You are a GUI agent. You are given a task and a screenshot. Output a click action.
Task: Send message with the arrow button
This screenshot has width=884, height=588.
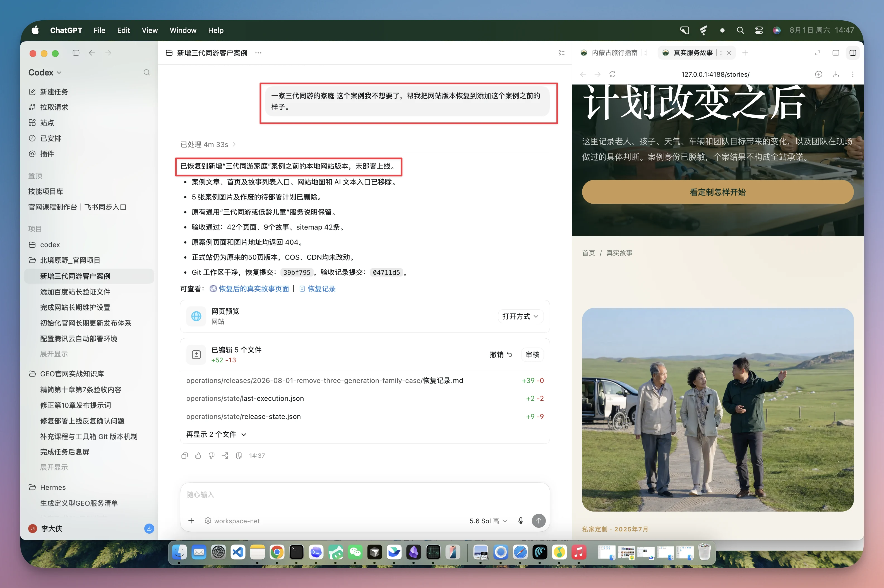point(539,520)
